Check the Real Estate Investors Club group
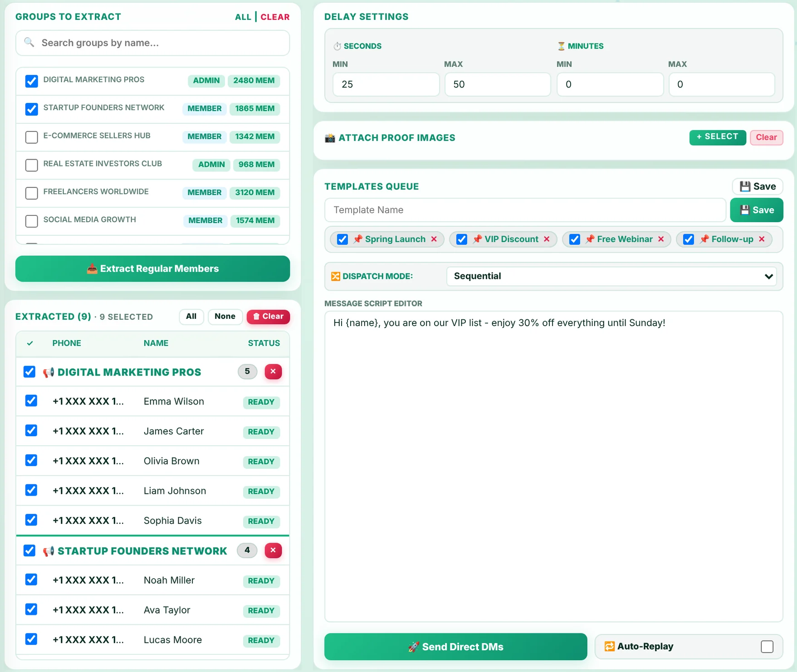Viewport: 797px width, 672px height. [31, 165]
